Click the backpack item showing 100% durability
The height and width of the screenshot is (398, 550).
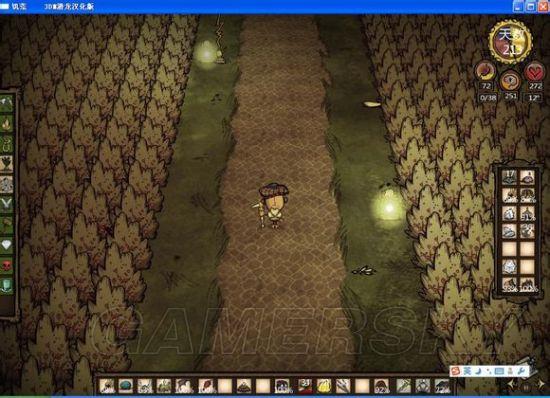(527, 285)
